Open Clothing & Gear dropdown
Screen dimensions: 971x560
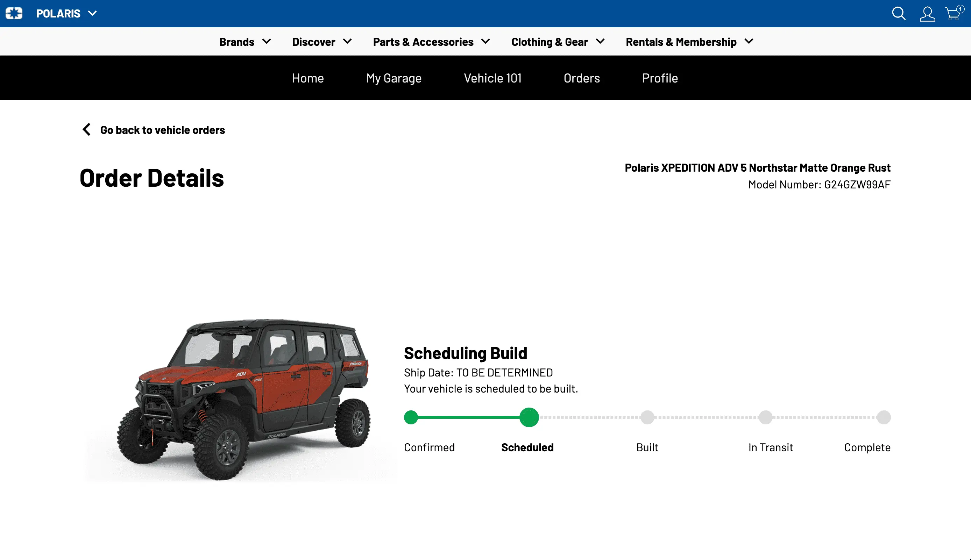pos(558,42)
